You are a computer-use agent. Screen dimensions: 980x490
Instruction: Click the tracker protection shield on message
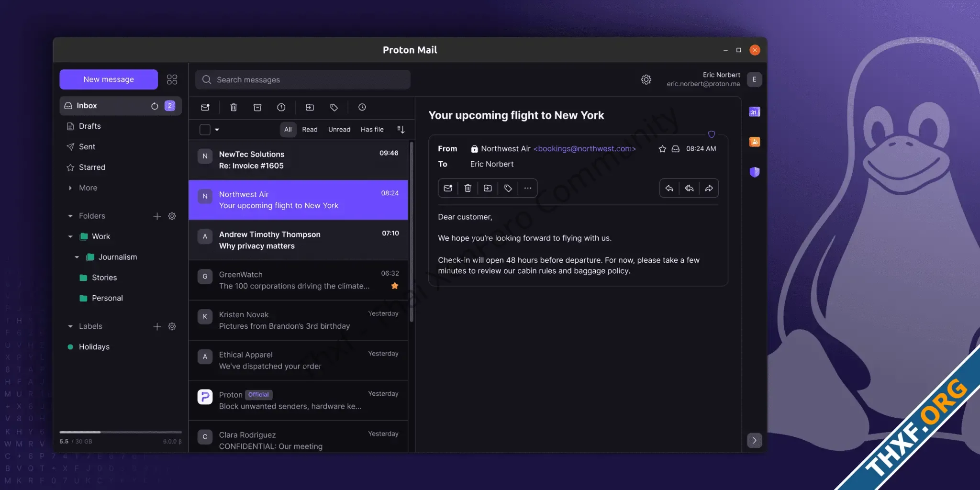(x=712, y=134)
